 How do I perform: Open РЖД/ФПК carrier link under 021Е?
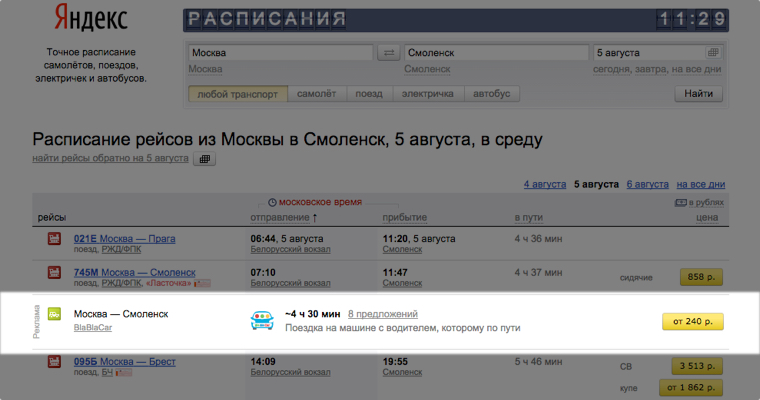click(x=121, y=249)
